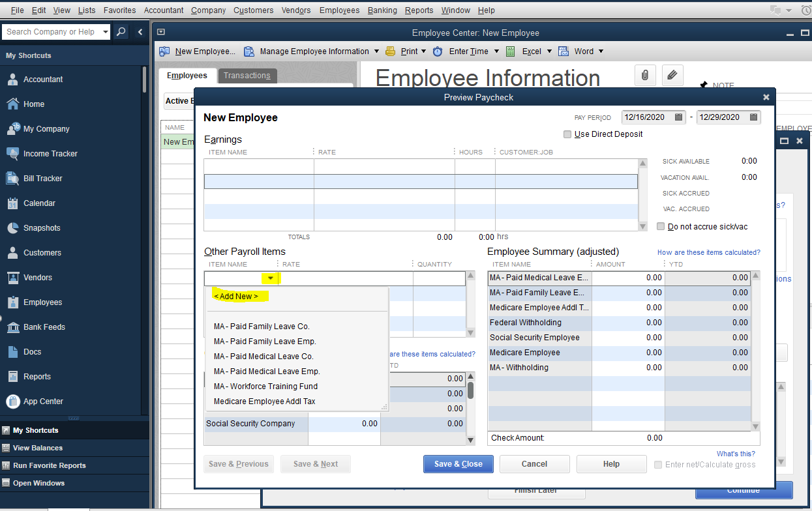
Task: Choose MA - Paid Medical Leave Emp.
Action: click(x=267, y=371)
